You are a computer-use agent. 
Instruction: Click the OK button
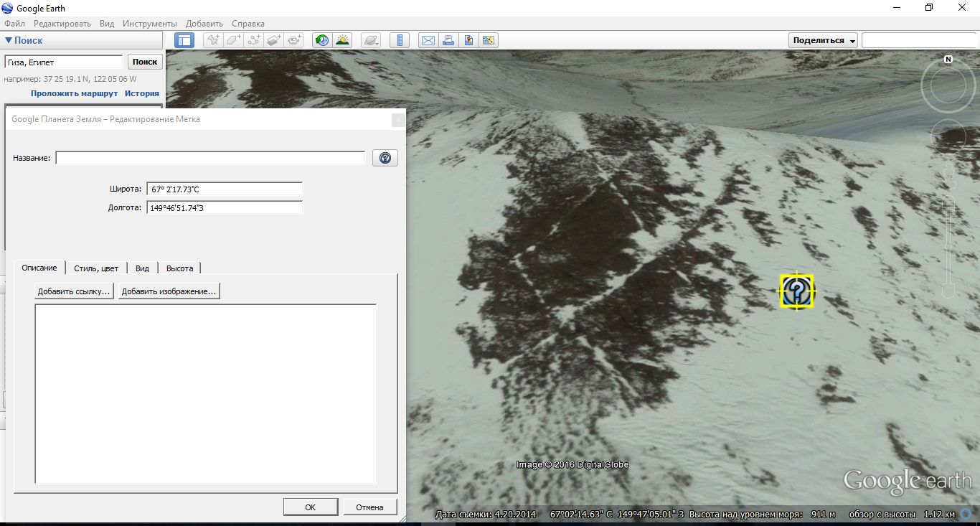[310, 507]
